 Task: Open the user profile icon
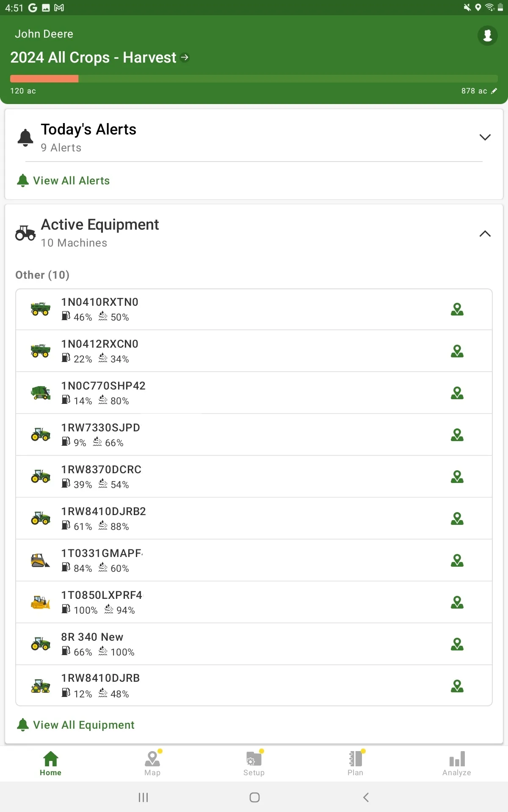(x=487, y=35)
